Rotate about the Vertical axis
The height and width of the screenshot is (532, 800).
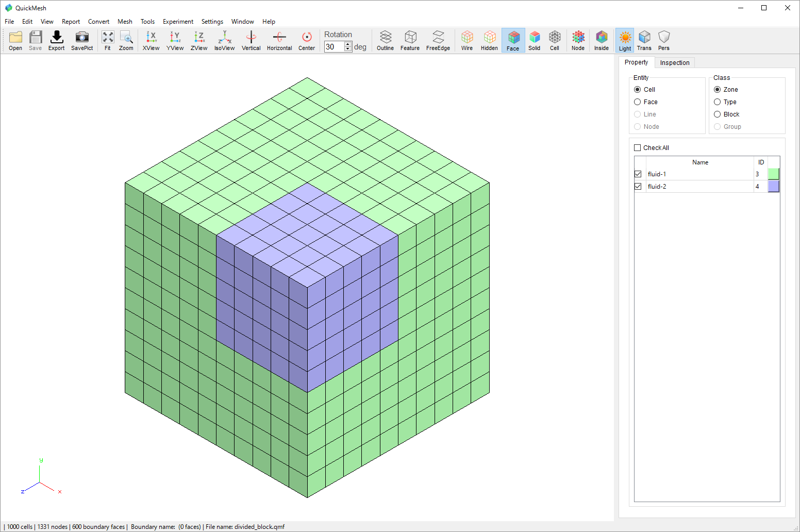251,40
